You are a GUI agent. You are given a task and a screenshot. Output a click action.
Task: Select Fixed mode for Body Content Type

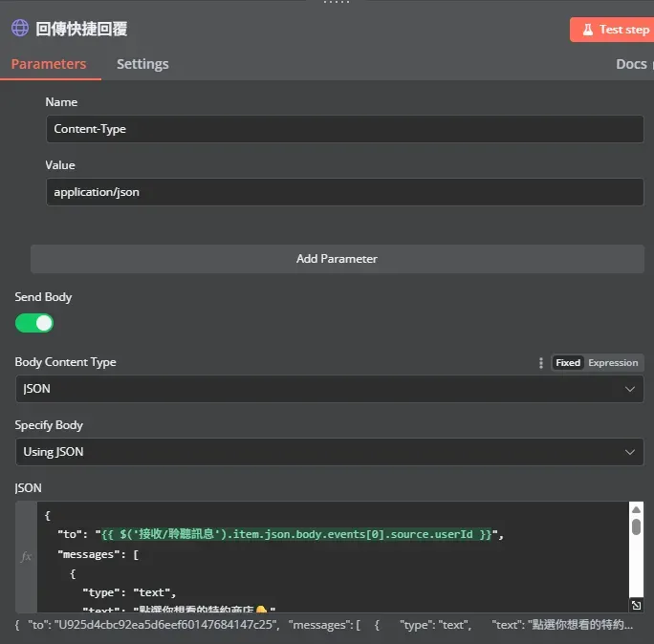[x=568, y=363]
